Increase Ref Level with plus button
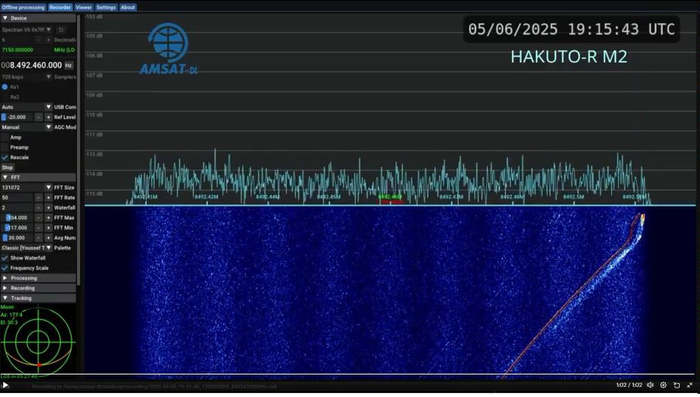 coord(48,117)
